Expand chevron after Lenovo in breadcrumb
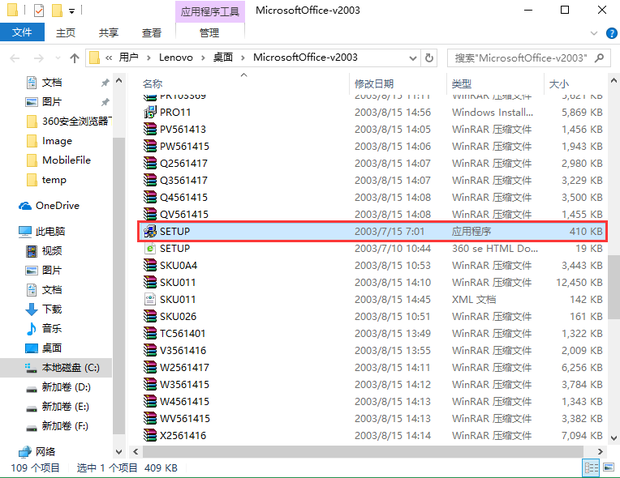This screenshot has height=478, width=620. click(x=203, y=58)
